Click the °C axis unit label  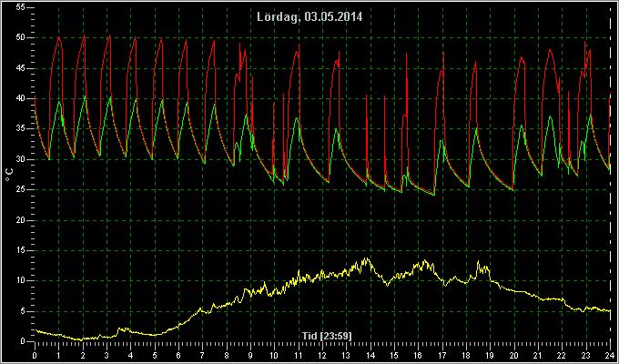coord(9,175)
